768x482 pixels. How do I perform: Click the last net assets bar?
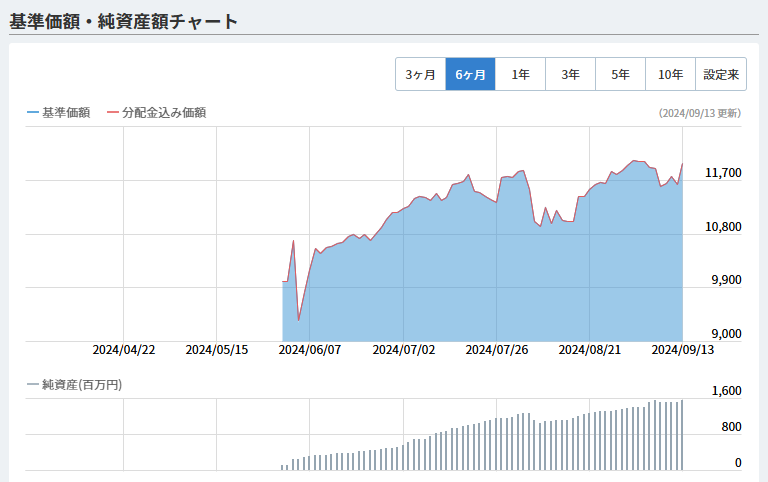(682, 435)
